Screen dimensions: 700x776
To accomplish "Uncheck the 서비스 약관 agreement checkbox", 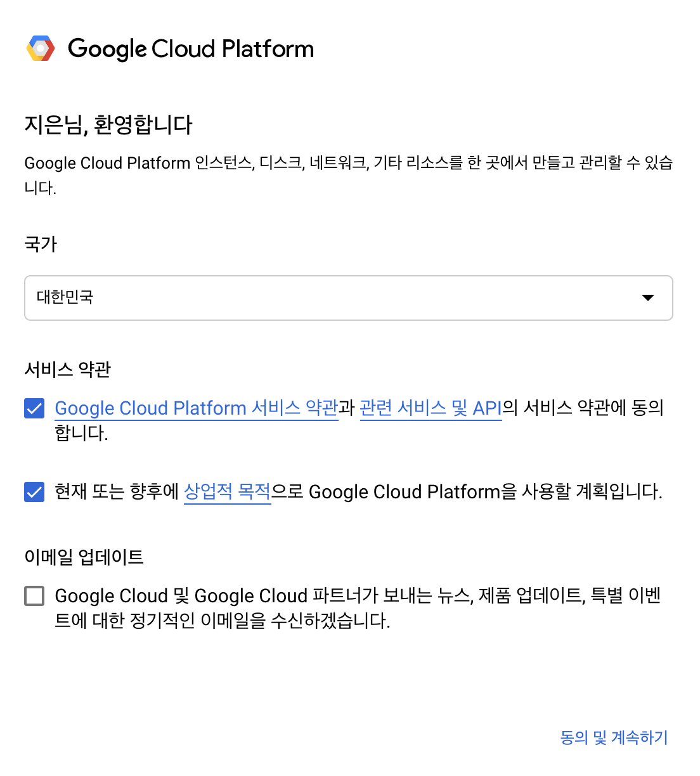I will click(x=34, y=408).
